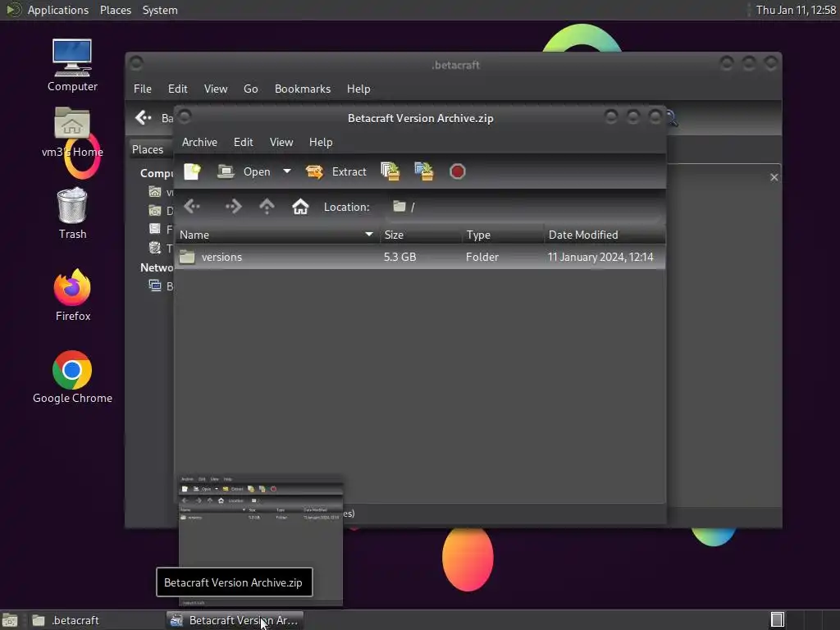The height and width of the screenshot is (630, 840).
Task: Open File menu in .betacraft window
Action: tap(143, 89)
